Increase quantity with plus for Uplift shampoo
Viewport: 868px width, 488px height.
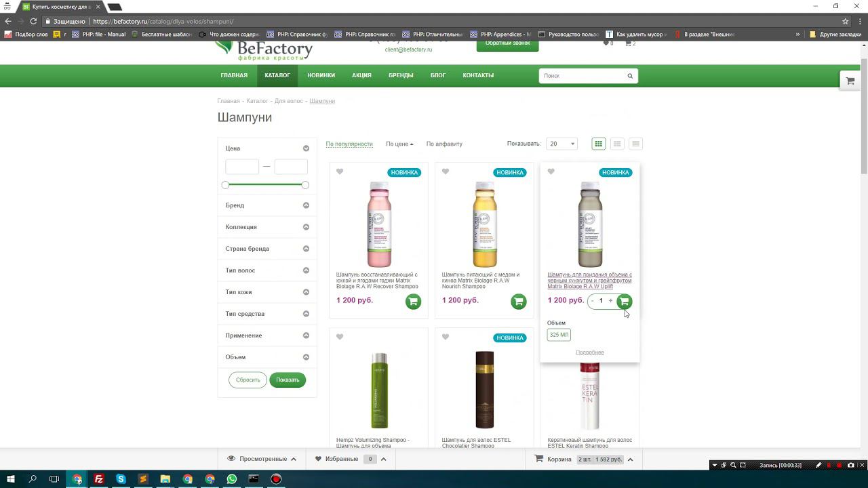pyautogui.click(x=610, y=301)
